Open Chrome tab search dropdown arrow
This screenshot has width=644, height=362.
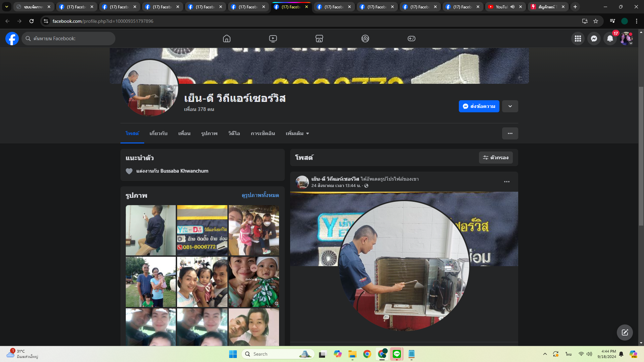pyautogui.click(x=6, y=7)
